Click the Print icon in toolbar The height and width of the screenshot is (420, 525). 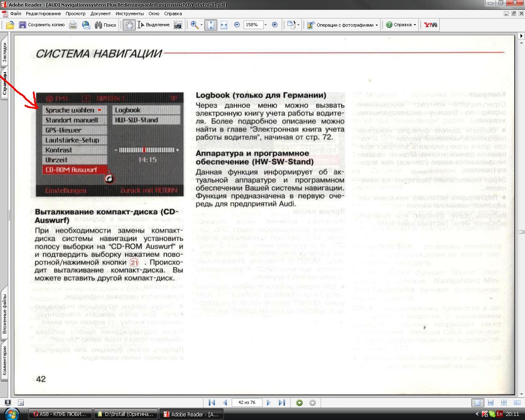coord(73,25)
